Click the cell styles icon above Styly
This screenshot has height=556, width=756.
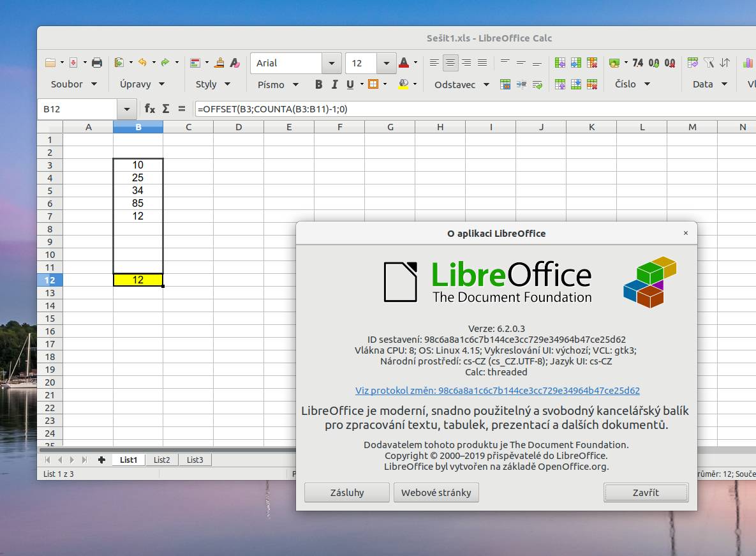click(195, 63)
